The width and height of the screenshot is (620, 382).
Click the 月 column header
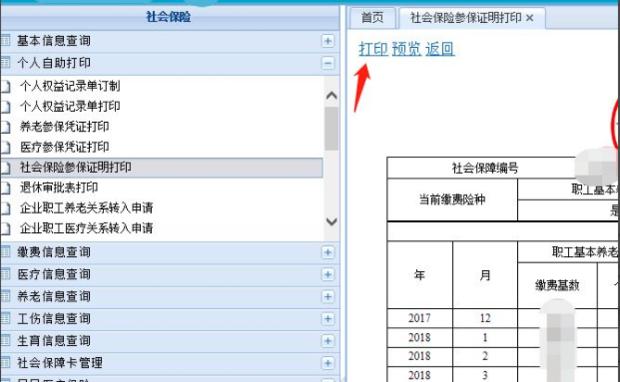485,275
